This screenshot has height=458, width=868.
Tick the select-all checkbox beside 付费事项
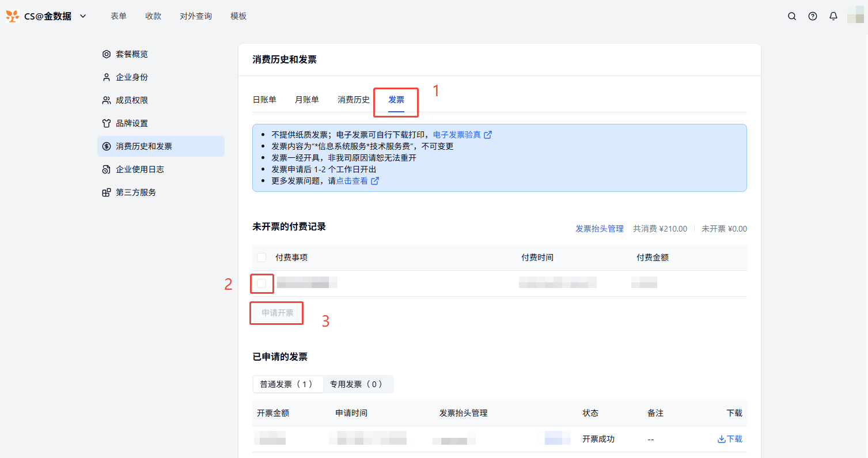(x=261, y=258)
